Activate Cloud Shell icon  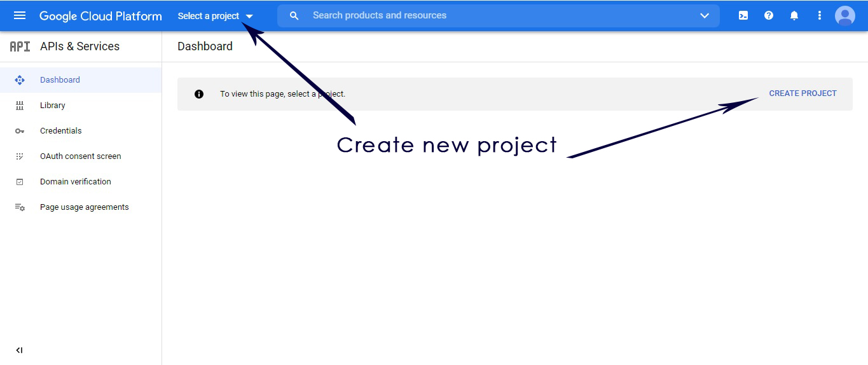click(x=743, y=15)
